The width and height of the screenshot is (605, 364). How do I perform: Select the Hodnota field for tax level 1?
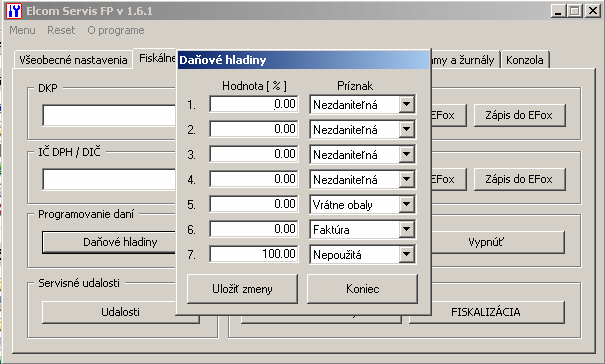click(254, 104)
